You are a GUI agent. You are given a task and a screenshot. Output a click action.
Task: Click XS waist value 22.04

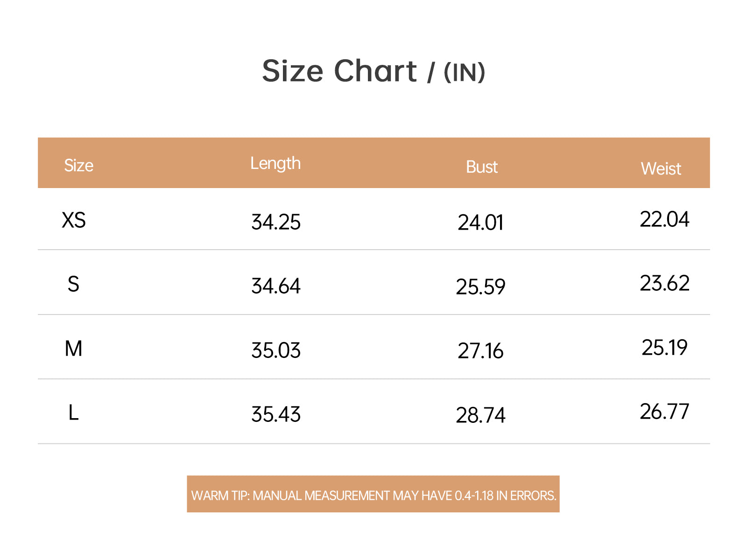(x=664, y=219)
